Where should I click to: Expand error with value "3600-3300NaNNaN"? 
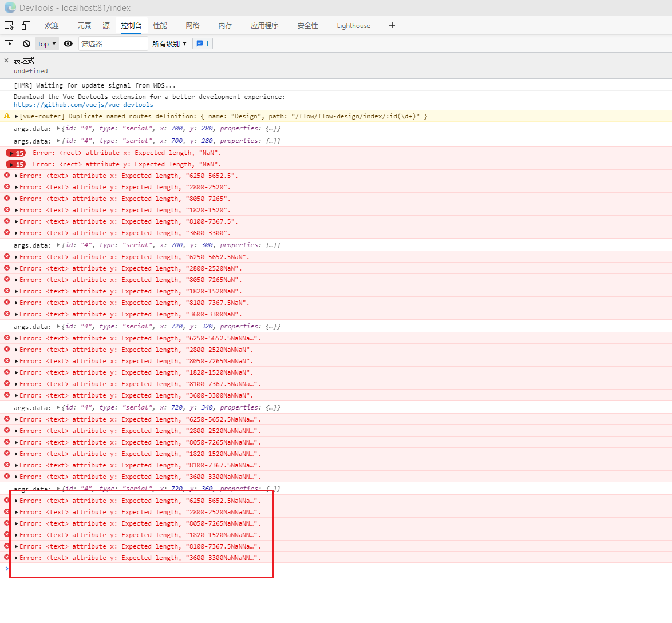click(16, 395)
